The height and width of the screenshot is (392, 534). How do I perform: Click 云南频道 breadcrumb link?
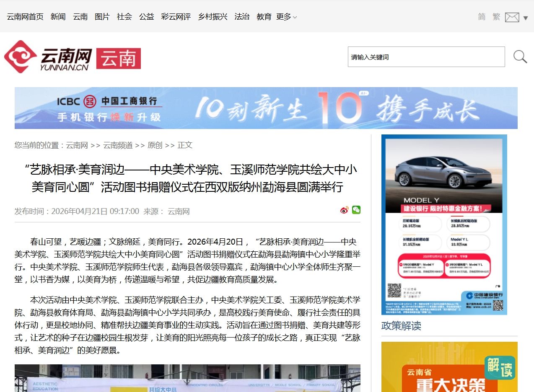pos(118,145)
